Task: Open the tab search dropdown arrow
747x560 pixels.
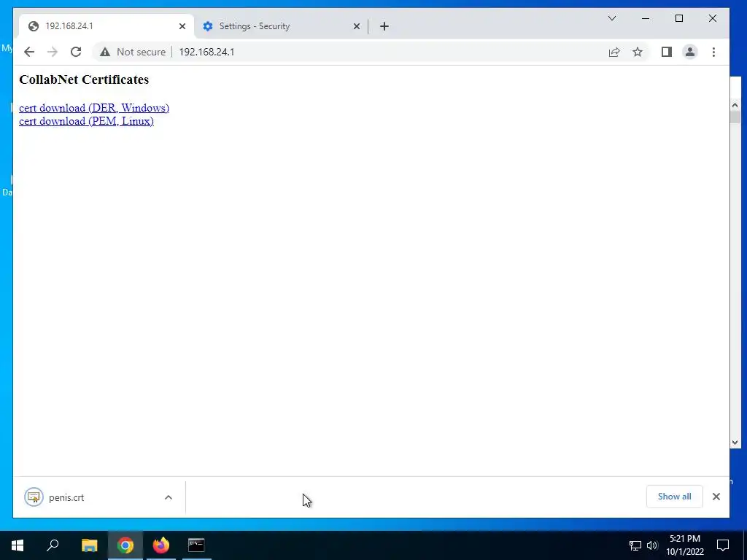Action: pyautogui.click(x=612, y=18)
